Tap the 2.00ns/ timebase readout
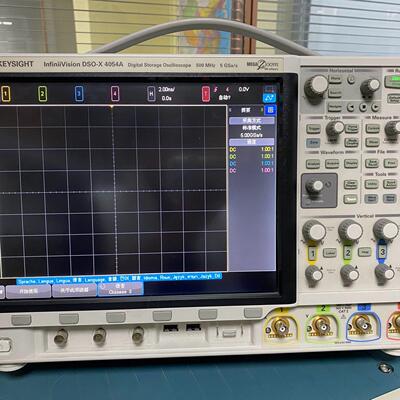This screenshot has width=400, height=400. click(167, 89)
